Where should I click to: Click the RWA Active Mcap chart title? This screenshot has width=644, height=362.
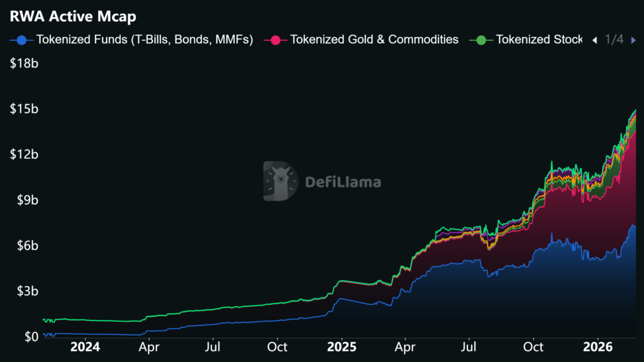(72, 16)
